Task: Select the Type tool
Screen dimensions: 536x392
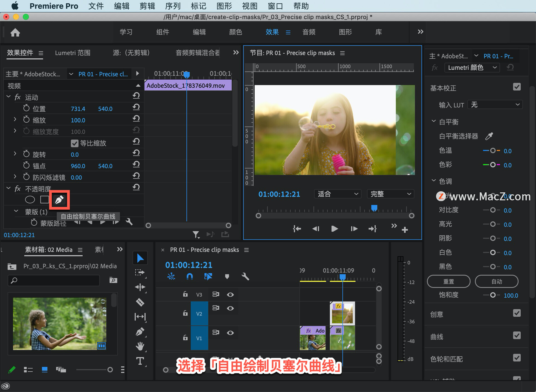Action: point(140,361)
